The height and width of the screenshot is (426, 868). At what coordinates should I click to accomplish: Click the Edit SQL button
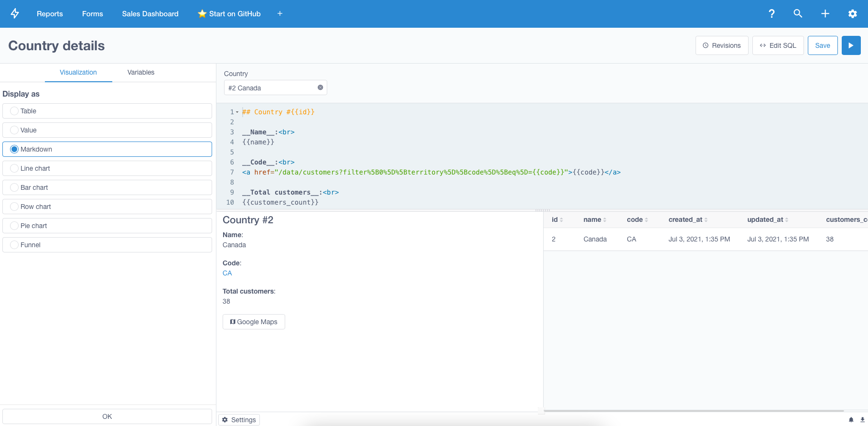coord(778,45)
